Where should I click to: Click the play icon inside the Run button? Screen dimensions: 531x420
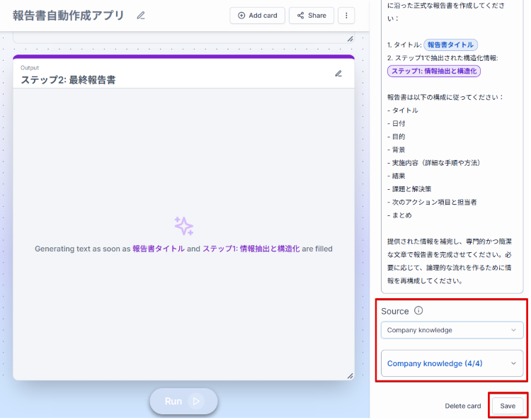[196, 401]
